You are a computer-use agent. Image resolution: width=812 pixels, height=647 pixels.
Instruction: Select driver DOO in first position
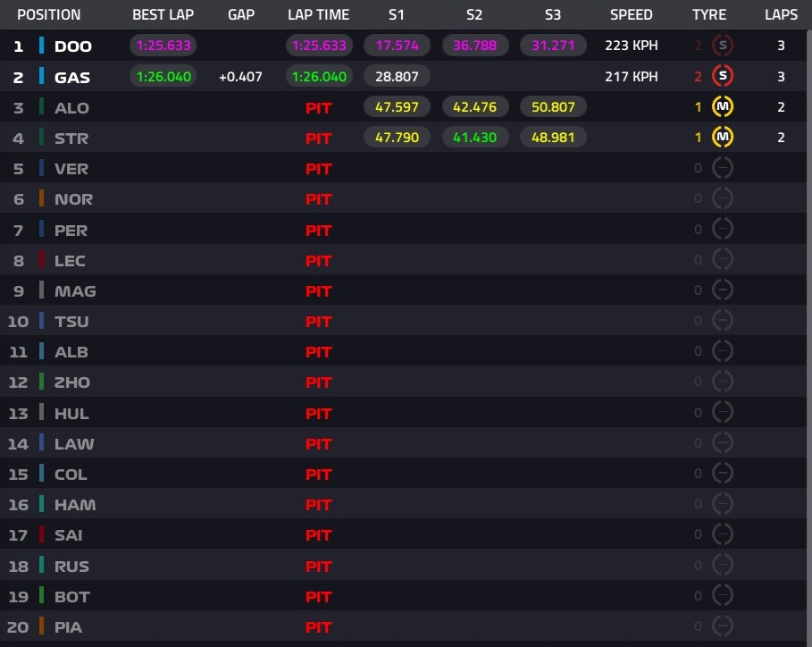[x=73, y=46]
